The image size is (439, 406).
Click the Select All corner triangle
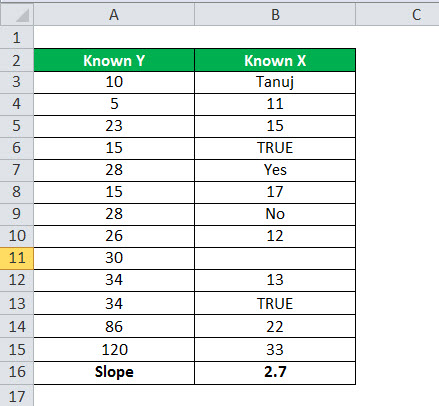click(22, 15)
